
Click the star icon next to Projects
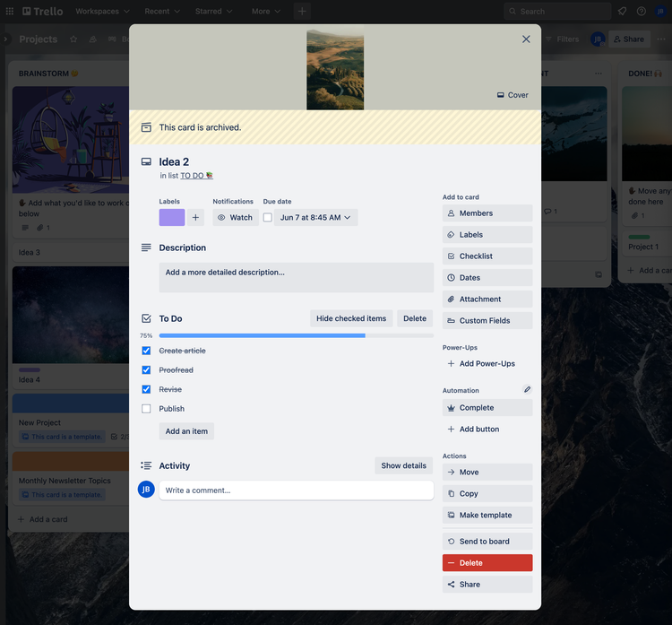coord(73,39)
